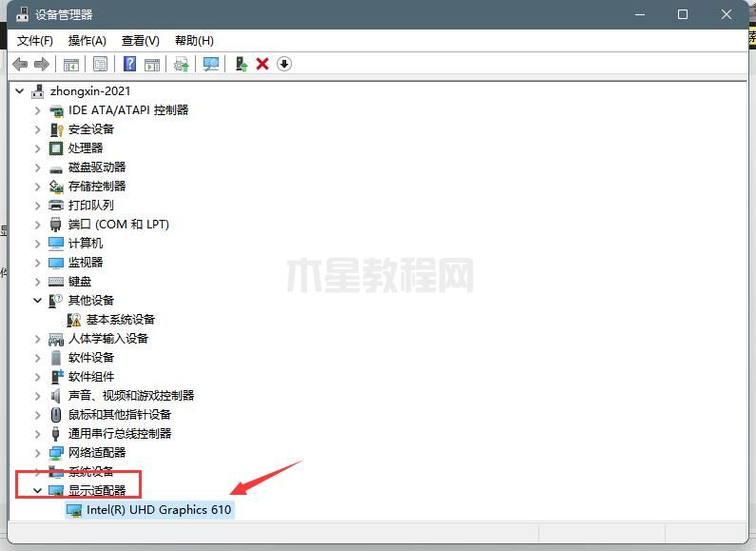Click the IDE ATA/ATAPI controller icon
This screenshot has height=551, width=756.
click(x=56, y=110)
